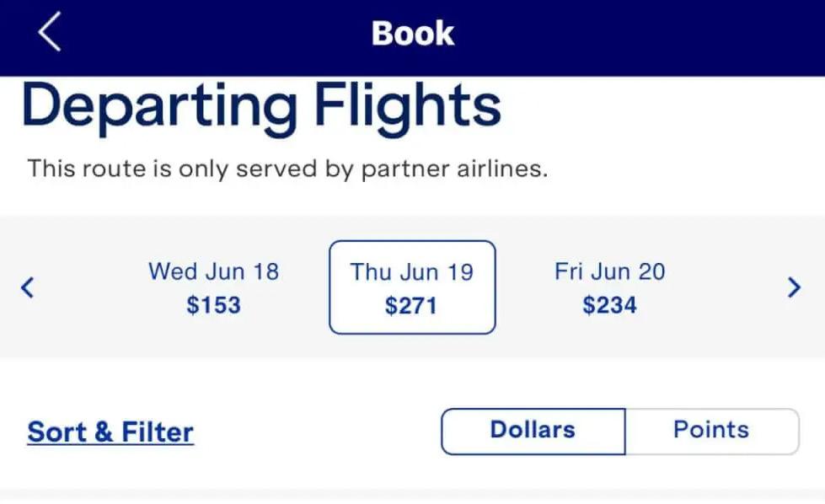Click the outlined Thu Jun 19 box
The height and width of the screenshot is (504, 825).
click(x=412, y=287)
